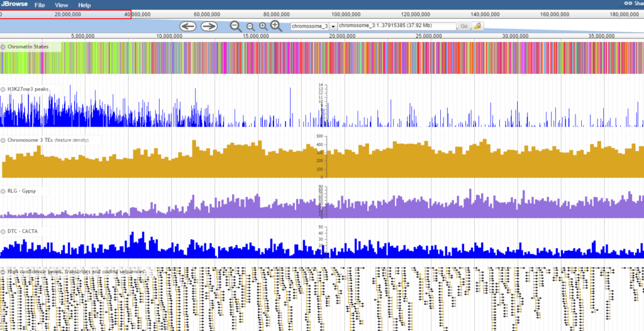This screenshot has width=644, height=331.
Task: Close the H3K27me3 peaks track
Action: 3,89
